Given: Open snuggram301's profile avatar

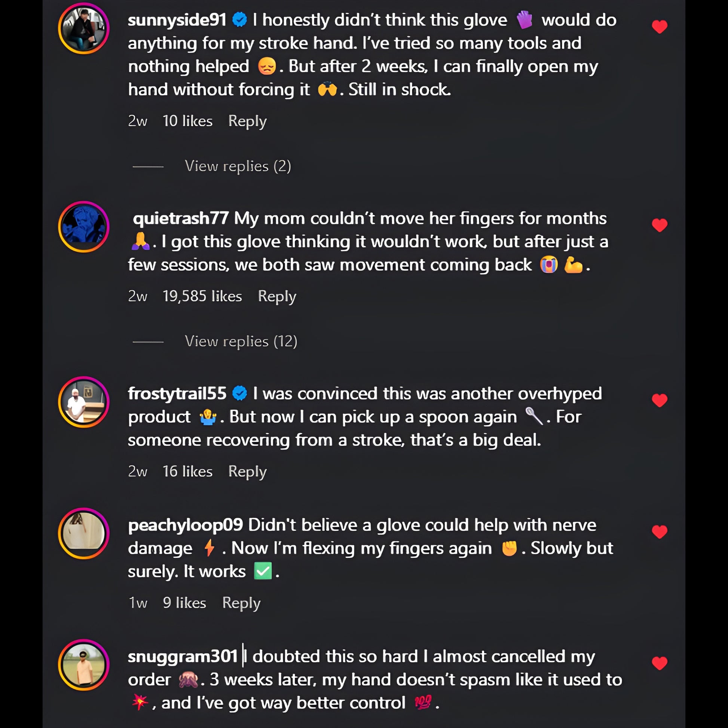Looking at the screenshot, I should click(x=84, y=665).
